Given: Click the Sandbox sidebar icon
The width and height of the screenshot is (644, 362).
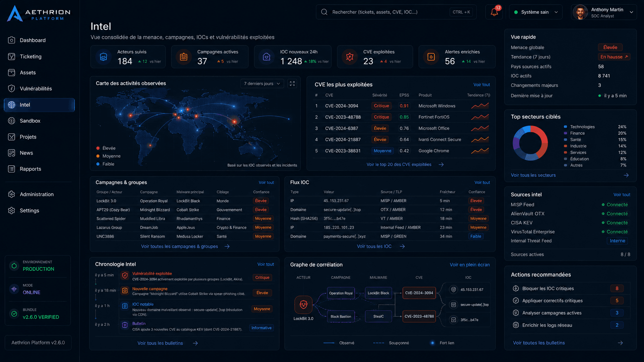Looking at the screenshot, I should (12, 121).
